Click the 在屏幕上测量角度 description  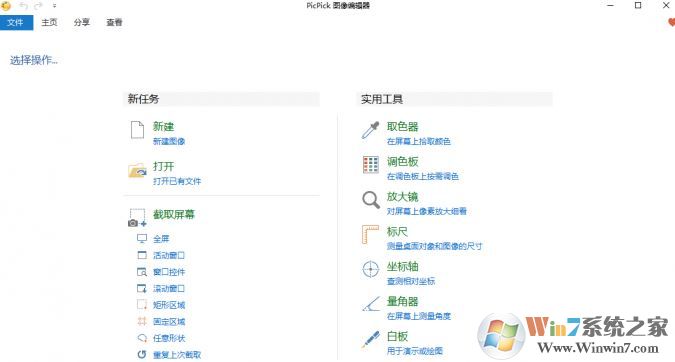point(419,316)
